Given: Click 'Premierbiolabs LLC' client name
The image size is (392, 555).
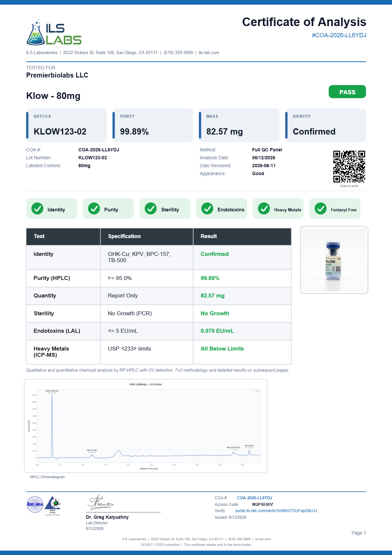Looking at the screenshot, I should click(x=57, y=75).
